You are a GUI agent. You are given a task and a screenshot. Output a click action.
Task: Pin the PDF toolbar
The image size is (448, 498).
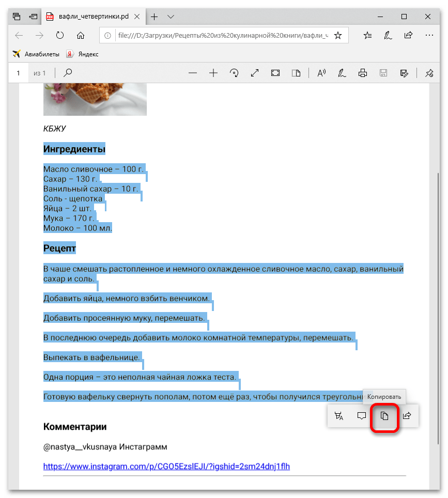tap(429, 73)
